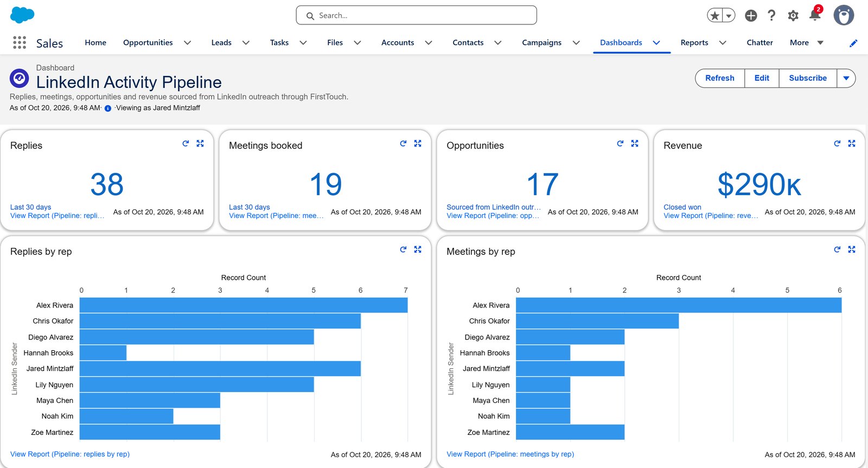Expand the Opportunities widget to full screen
Screen dimensions: 868x468
click(x=635, y=143)
